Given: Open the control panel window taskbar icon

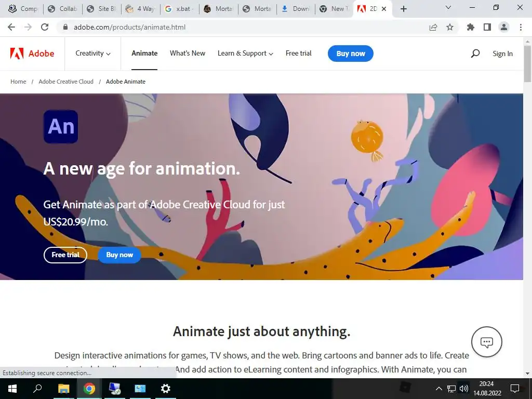Looking at the screenshot, I should point(140,389).
